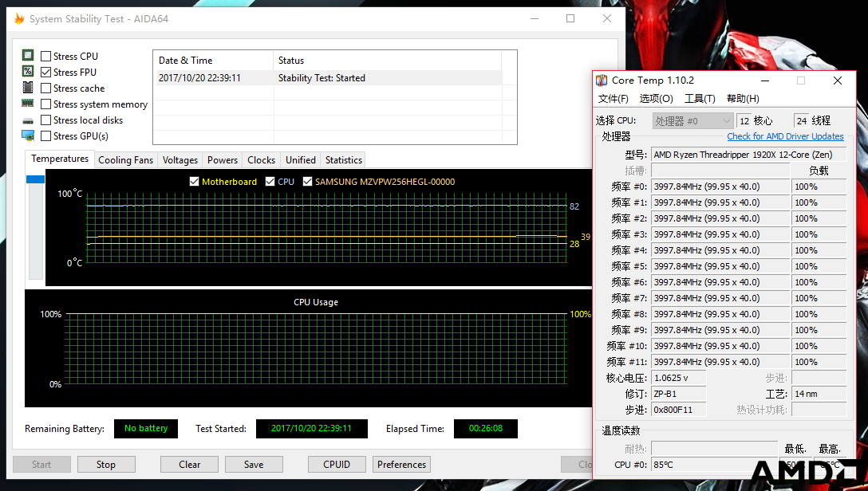
Task: Minimize the Core Temp window
Action: [765, 81]
